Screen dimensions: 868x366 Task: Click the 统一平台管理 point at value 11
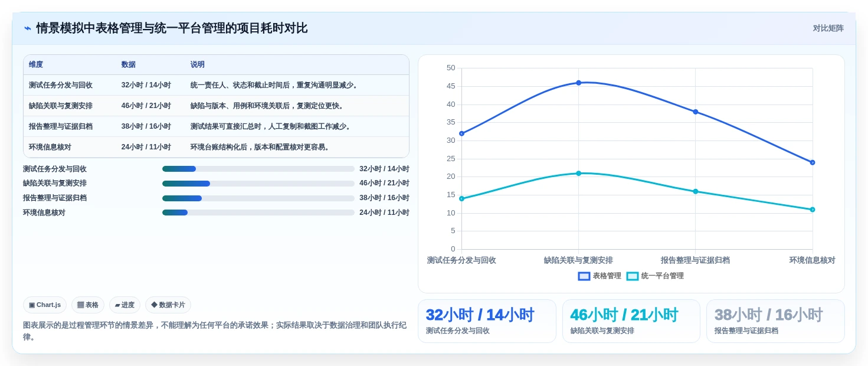[813, 210]
